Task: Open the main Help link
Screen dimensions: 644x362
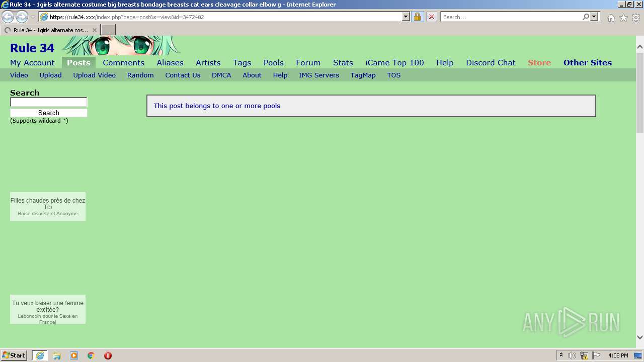Action: 445,63
